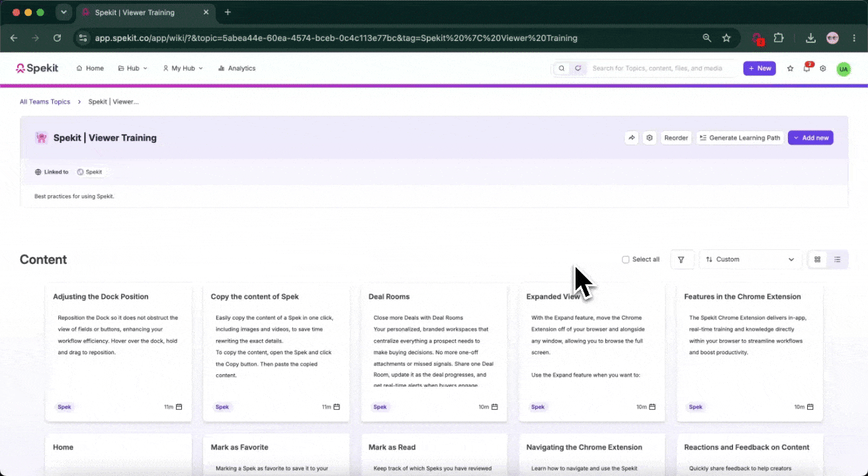Click Generate Learning Path
The image size is (868, 476).
pyautogui.click(x=740, y=138)
